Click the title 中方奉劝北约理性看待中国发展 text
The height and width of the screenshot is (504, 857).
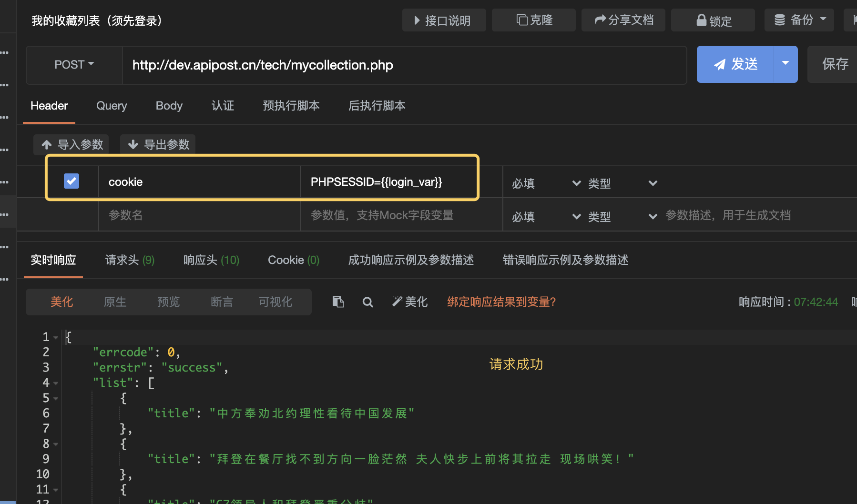point(312,413)
